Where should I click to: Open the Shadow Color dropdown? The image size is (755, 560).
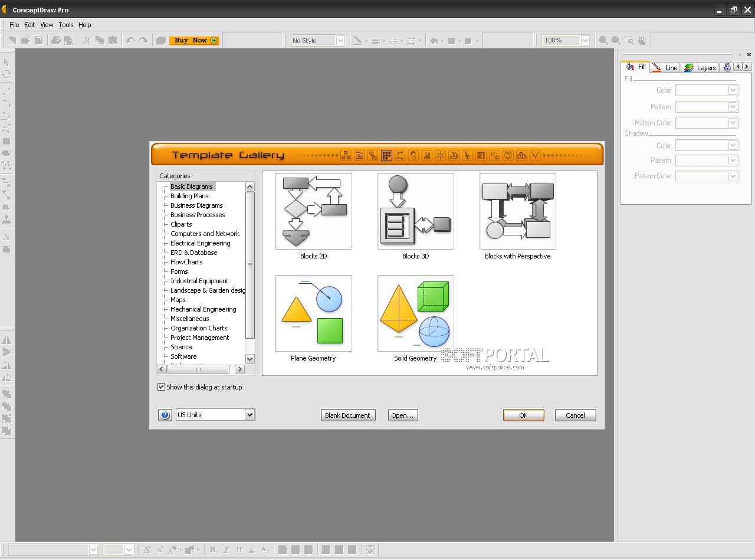733,145
